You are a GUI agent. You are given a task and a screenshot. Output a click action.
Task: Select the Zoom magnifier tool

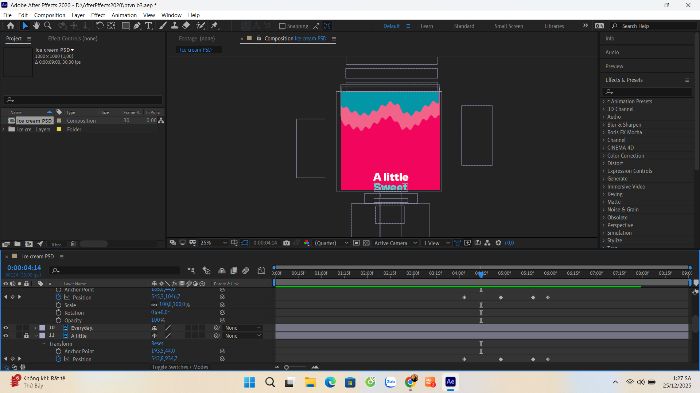click(48, 26)
